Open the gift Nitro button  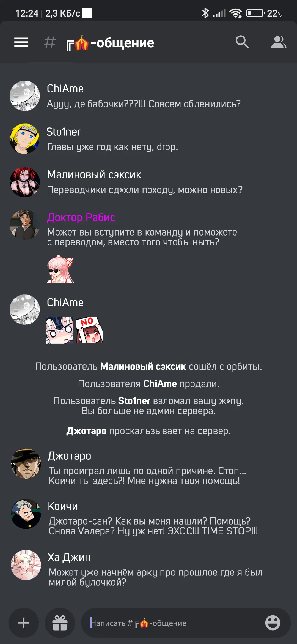coord(60,623)
